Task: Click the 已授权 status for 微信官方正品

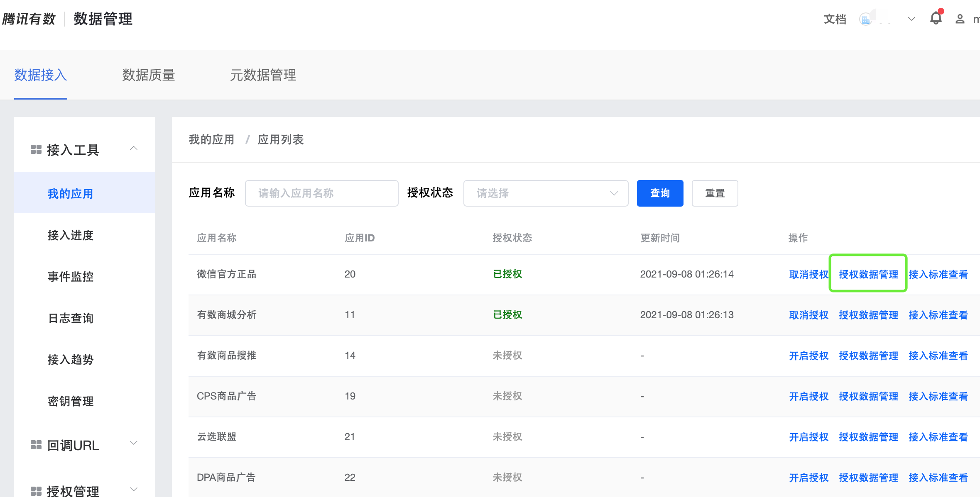Action: point(507,274)
